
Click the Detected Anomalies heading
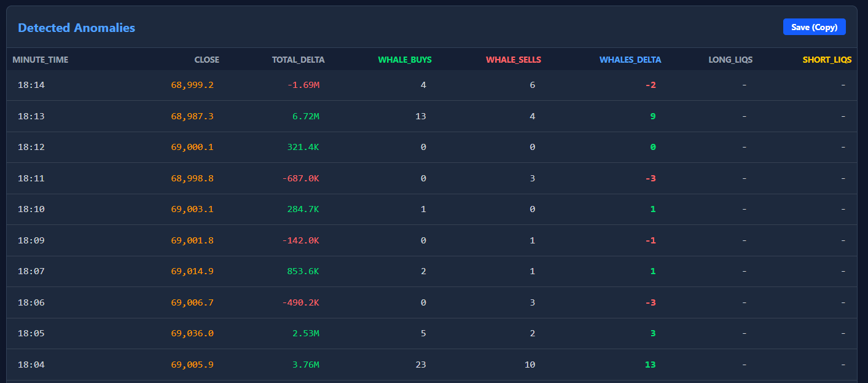pyautogui.click(x=76, y=28)
